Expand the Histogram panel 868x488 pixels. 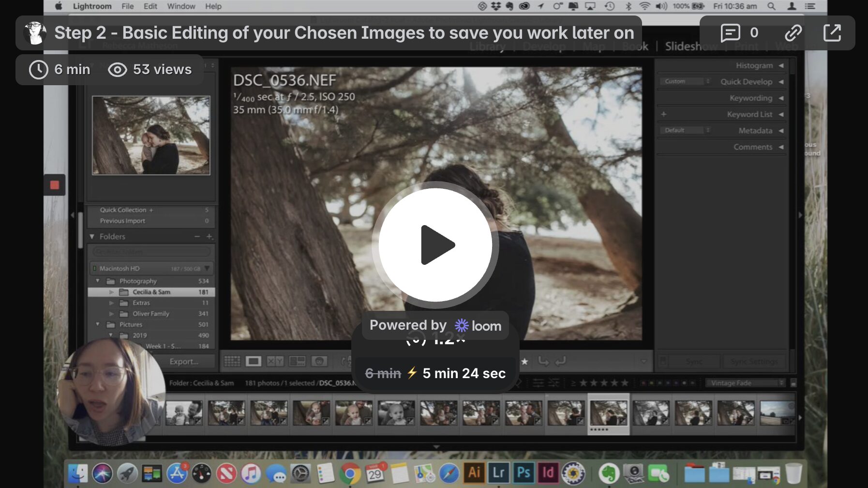pos(780,65)
